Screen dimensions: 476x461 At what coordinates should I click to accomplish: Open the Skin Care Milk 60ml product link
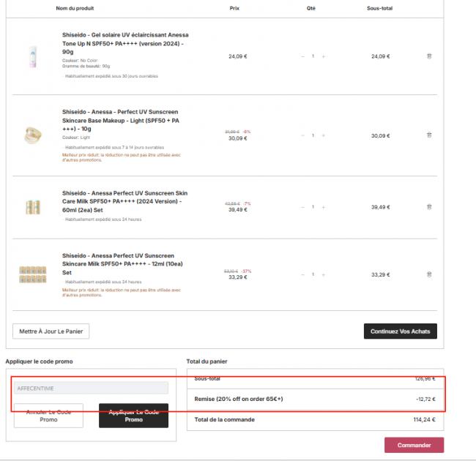click(x=124, y=197)
